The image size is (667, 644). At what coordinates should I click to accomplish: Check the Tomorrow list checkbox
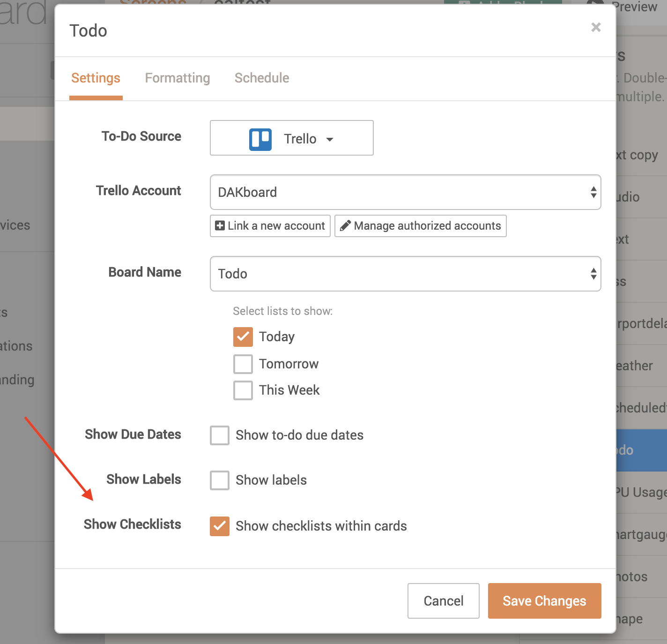click(243, 364)
